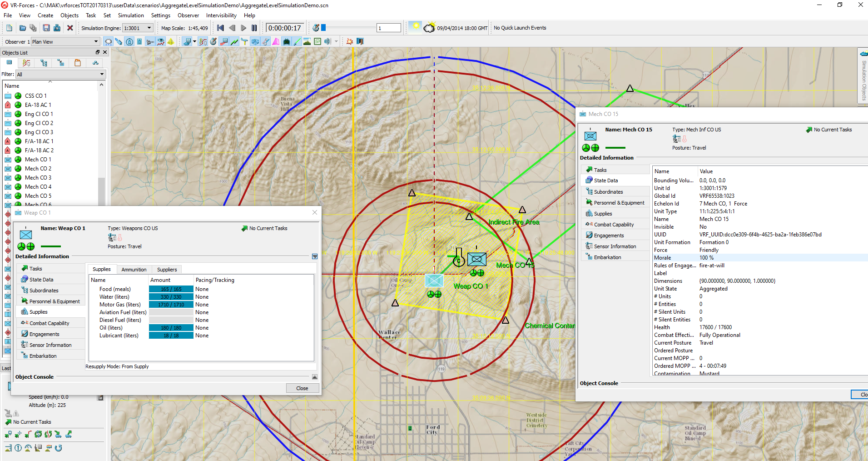Open Sensor Information in Weap CO 1 dialog
The image size is (868, 461).
tap(50, 345)
